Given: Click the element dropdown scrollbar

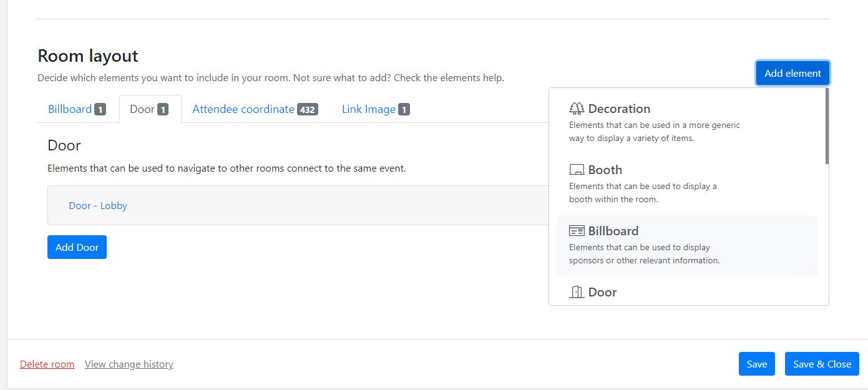Looking at the screenshot, I should (827, 127).
